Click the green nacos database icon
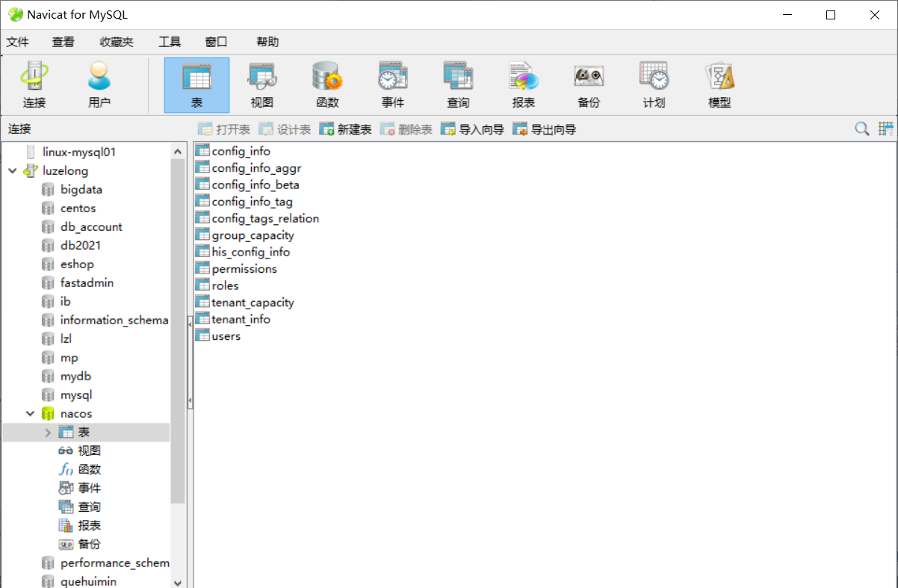The height and width of the screenshot is (588, 898). coord(48,414)
